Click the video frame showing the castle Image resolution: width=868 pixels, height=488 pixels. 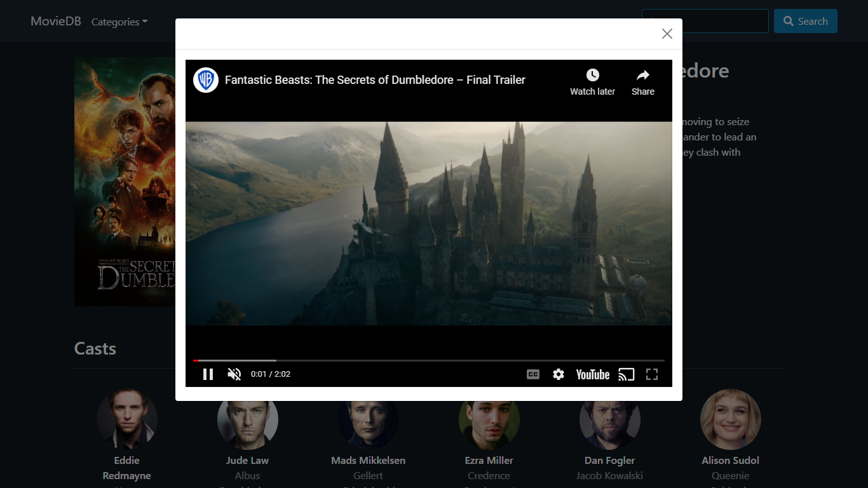429,223
